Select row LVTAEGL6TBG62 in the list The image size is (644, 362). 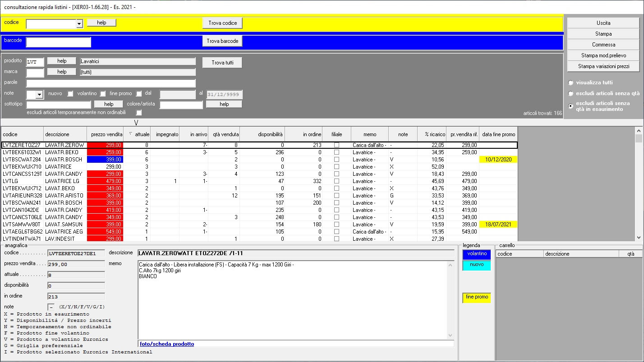tap(259, 232)
